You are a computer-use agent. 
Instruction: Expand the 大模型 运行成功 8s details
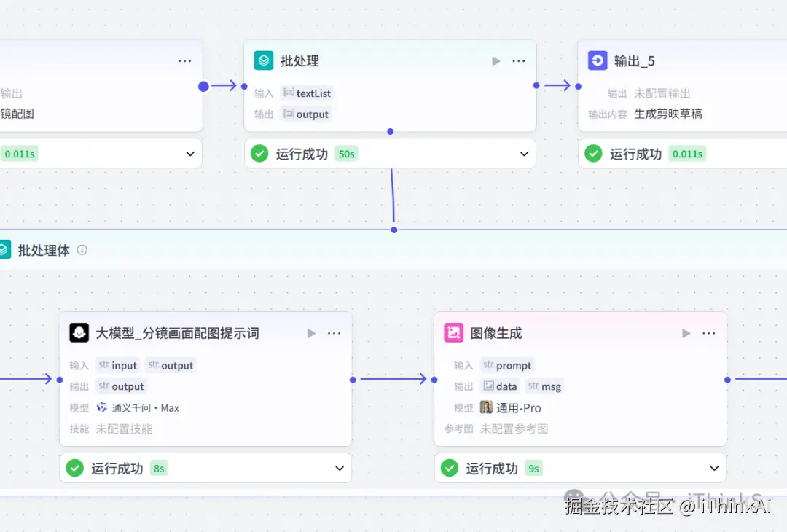point(339,468)
